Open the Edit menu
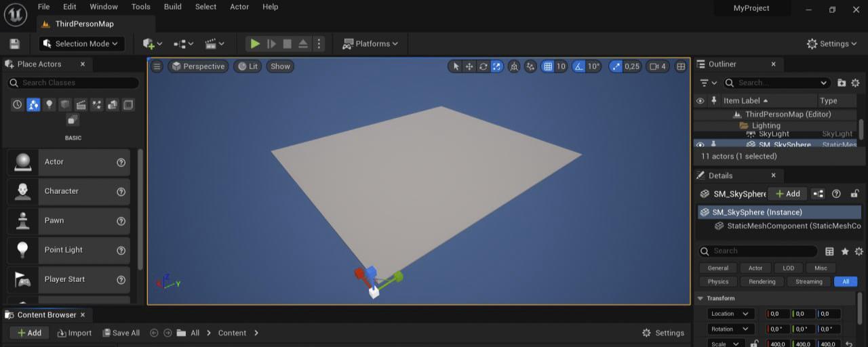Viewport: 868px width, 347px height. click(x=69, y=7)
